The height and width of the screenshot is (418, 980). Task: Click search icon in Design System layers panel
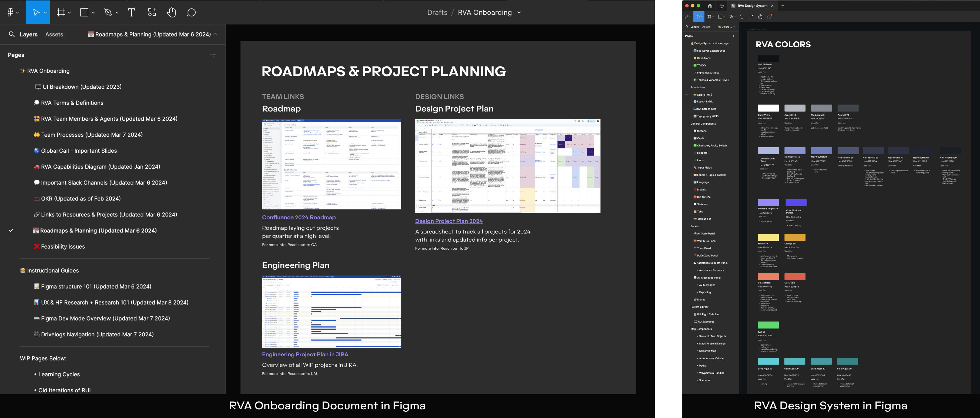tap(687, 27)
